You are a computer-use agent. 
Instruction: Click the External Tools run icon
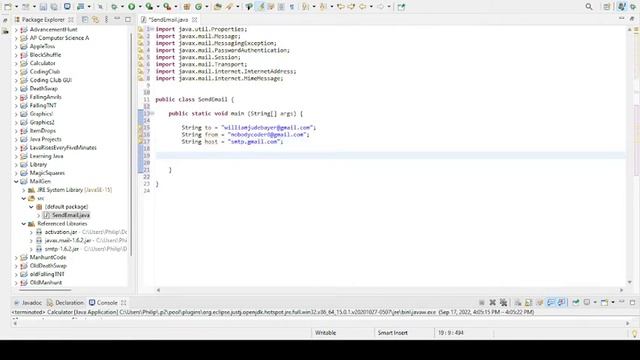coord(167,7)
